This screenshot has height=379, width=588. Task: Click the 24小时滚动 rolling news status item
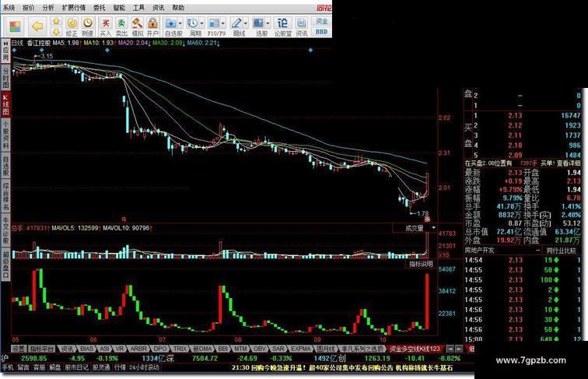tap(145, 367)
